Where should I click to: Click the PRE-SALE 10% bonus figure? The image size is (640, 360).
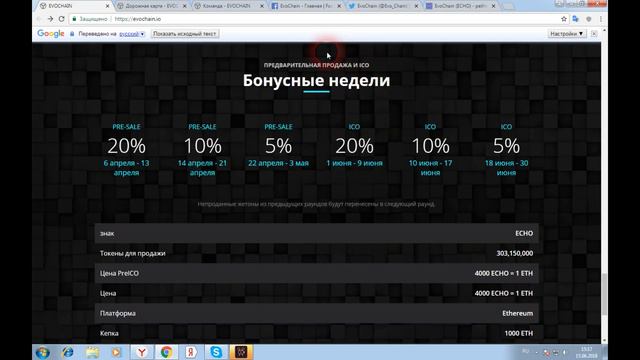click(x=202, y=146)
